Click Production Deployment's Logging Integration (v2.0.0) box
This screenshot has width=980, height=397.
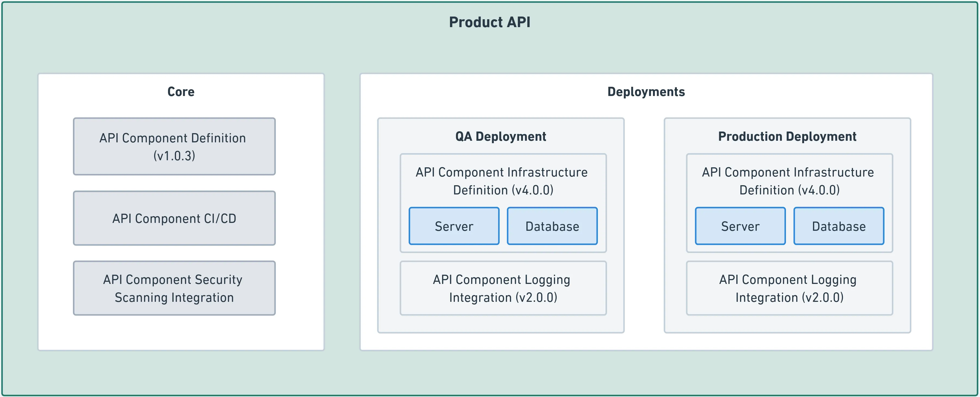789,288
